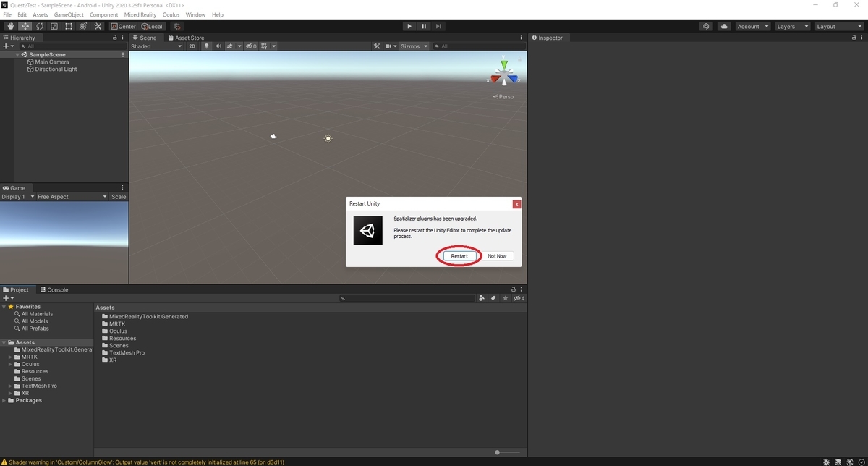This screenshot has width=868, height=466.
Task: Click the Not Now button
Action: click(497, 256)
